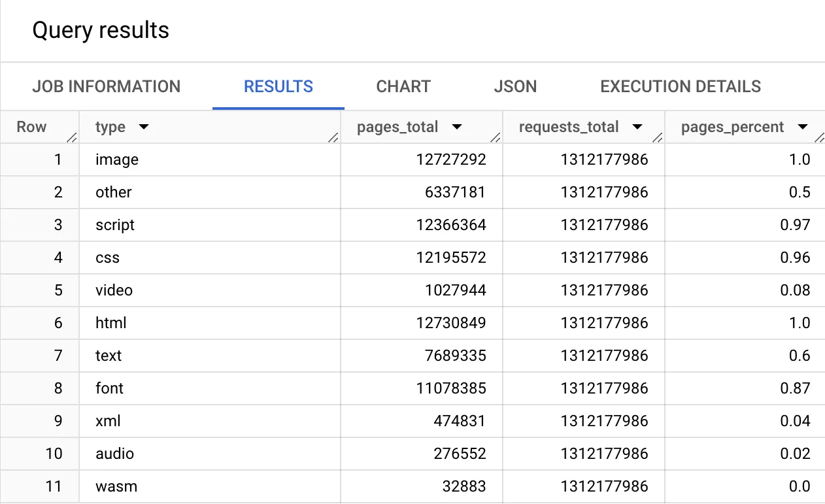Screen dimensions: 825x504
Task: Select the RESULTS tab
Action: (x=278, y=87)
